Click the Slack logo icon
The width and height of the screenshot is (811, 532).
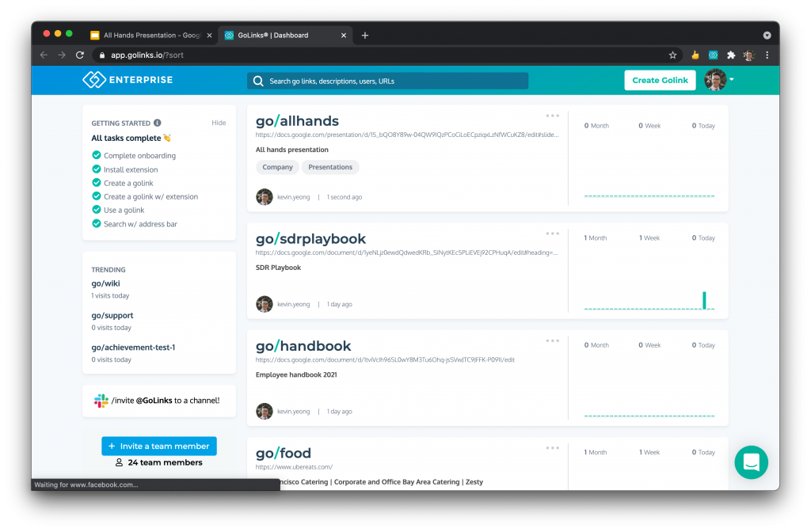click(101, 401)
